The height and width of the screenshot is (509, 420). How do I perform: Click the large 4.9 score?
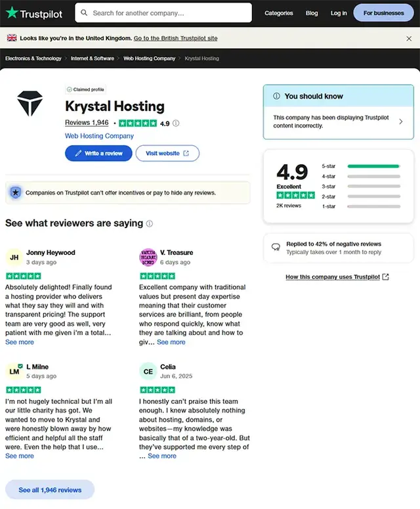coord(292,172)
